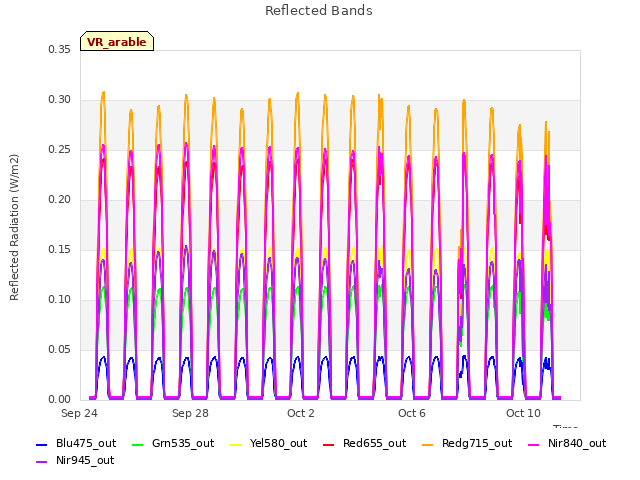This screenshot has height=480, width=640.
Task: Click the 0.05 y-axis tick label
Action: (x=60, y=349)
